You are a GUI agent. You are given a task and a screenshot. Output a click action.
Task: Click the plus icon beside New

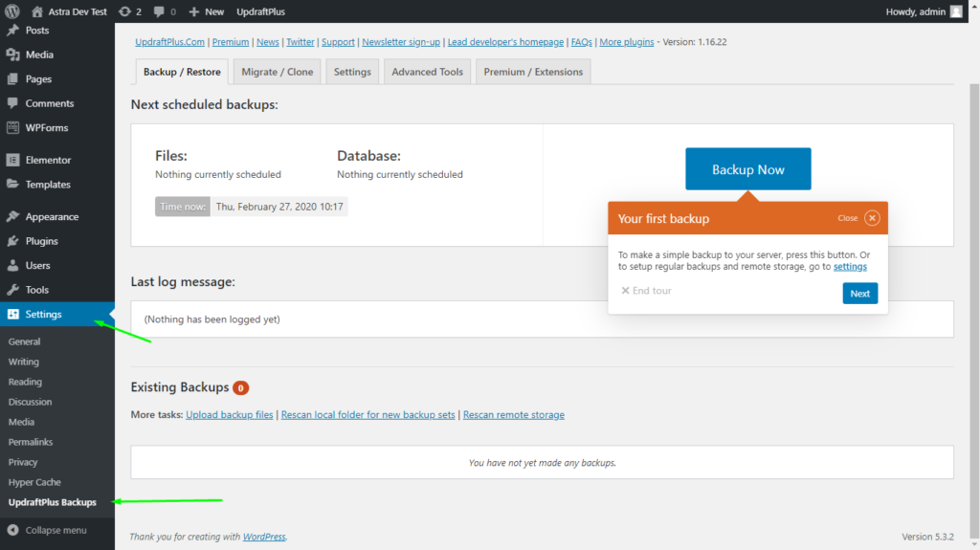tap(194, 11)
